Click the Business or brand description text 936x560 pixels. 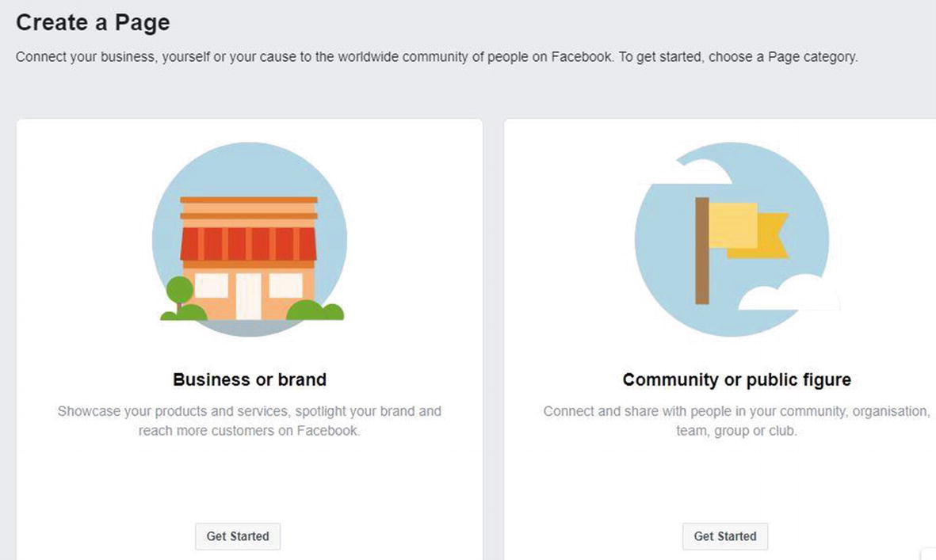[250, 421]
